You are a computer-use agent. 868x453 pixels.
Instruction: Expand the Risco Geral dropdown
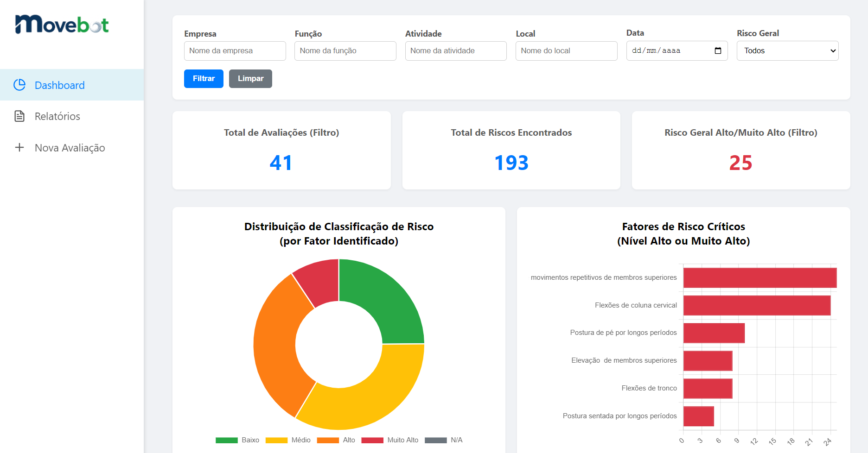click(788, 50)
